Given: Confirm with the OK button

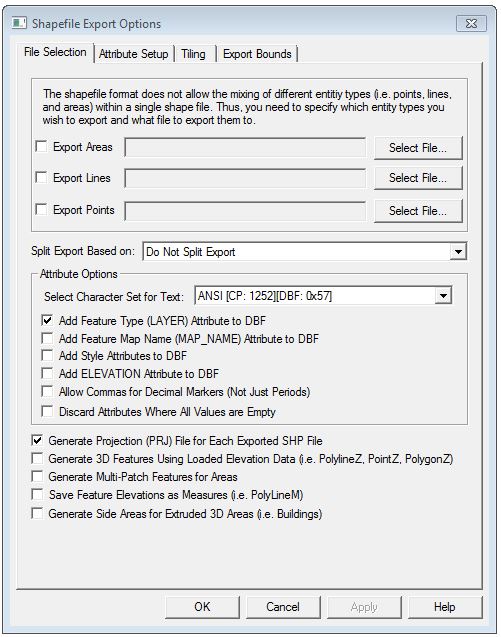Looking at the screenshot, I should [202, 607].
